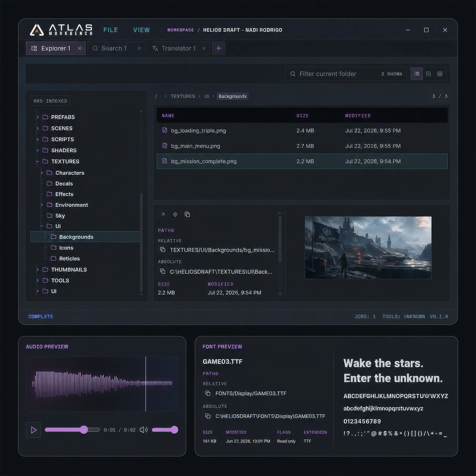
Task: Sort files by the SIZE column
Action: (302, 116)
